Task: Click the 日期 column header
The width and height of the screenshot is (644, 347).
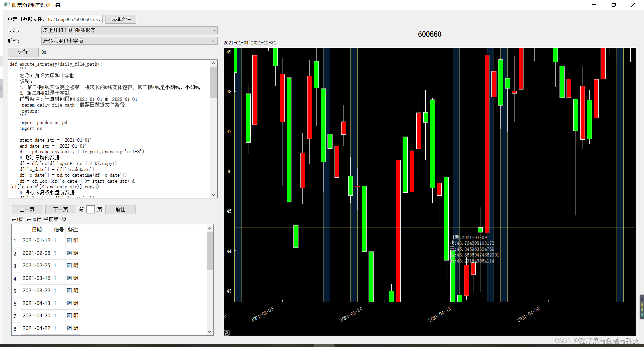Action: point(37,230)
